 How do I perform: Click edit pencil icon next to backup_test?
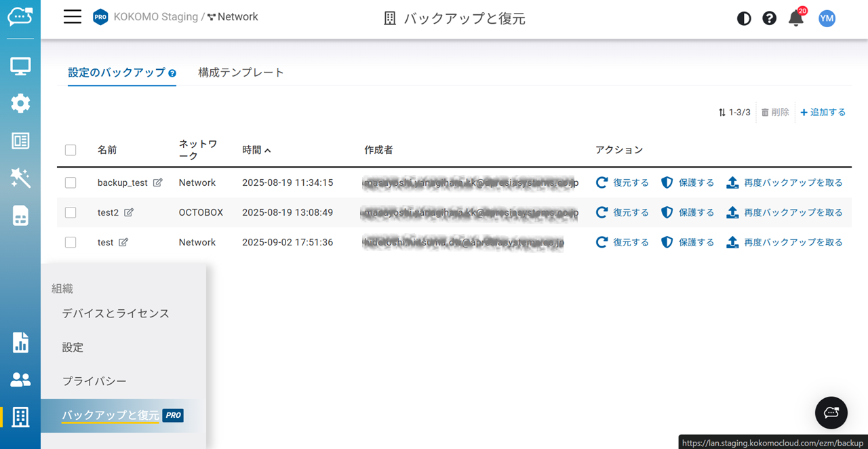tap(158, 182)
